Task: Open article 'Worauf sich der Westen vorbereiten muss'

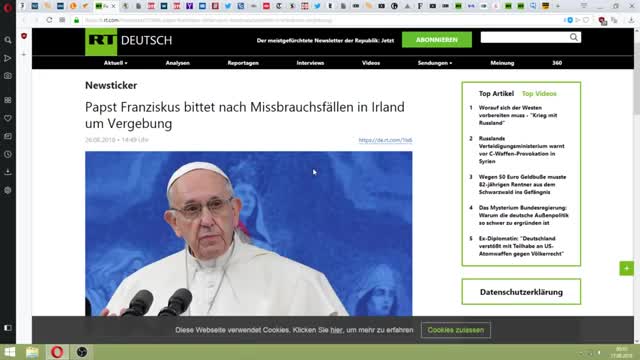Action: click(x=518, y=115)
